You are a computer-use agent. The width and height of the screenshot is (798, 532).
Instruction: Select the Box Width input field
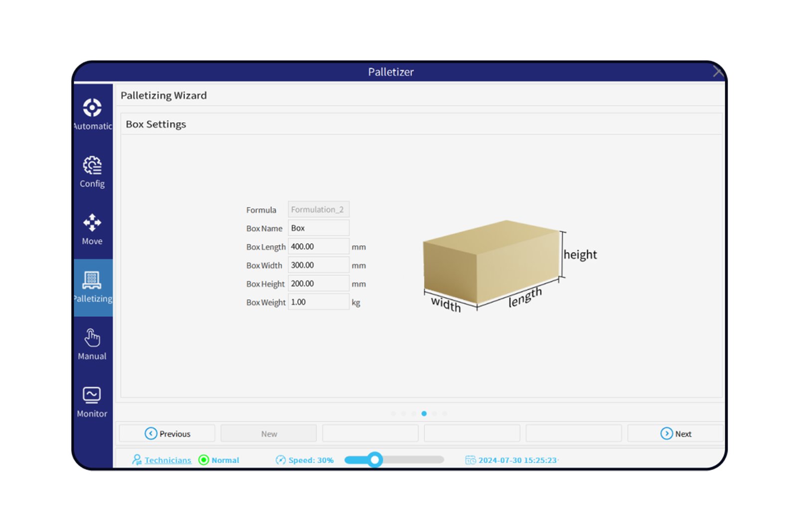click(x=318, y=265)
